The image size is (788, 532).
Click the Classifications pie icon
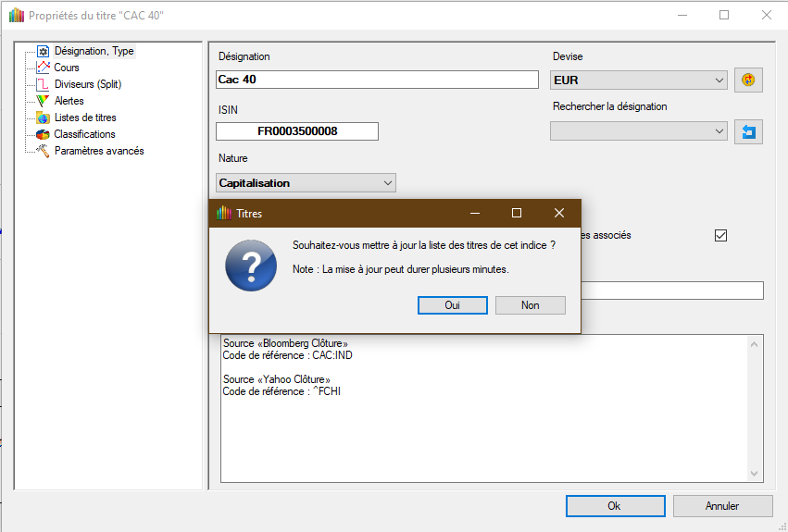(x=44, y=134)
